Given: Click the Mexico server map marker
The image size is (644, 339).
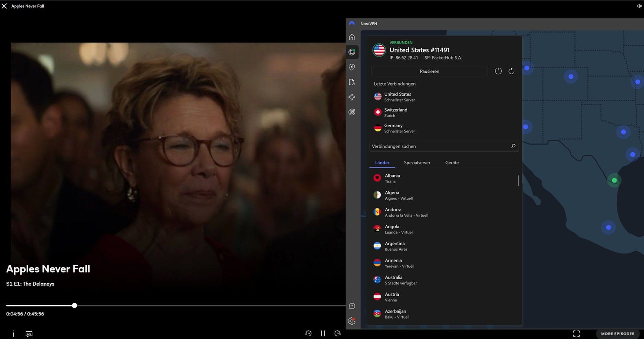Looking at the screenshot, I should (x=609, y=227).
